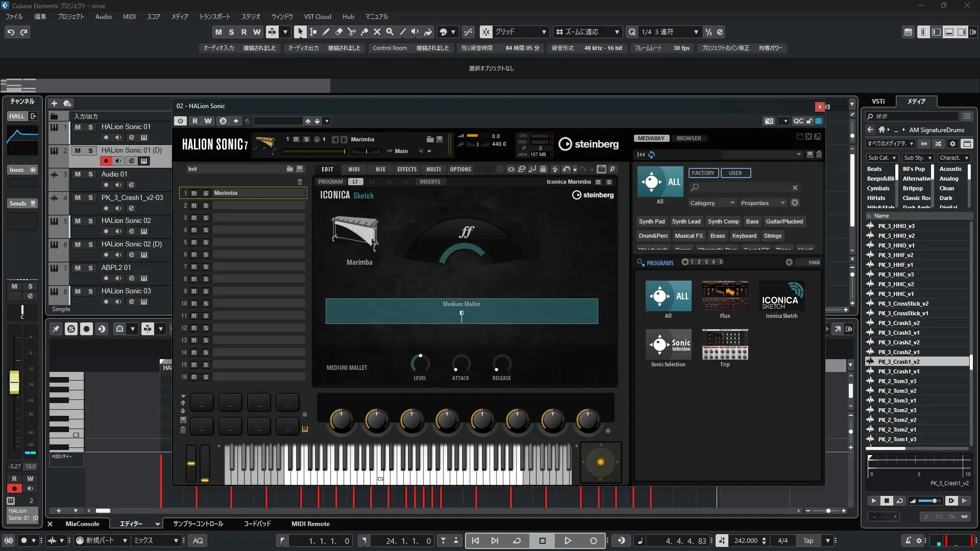Open the トランスポート menu
Image resolution: width=980 pixels, height=551 pixels.
tap(214, 17)
